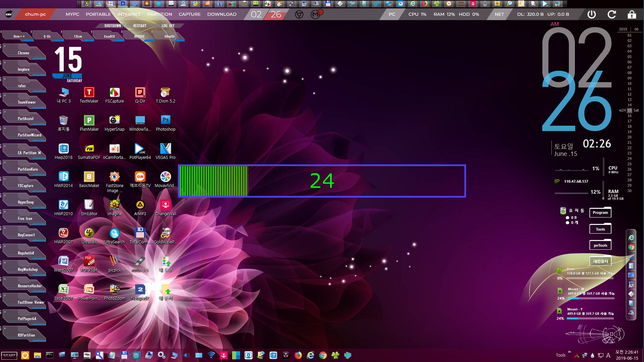Open the picpick desktop icon

click(114, 264)
